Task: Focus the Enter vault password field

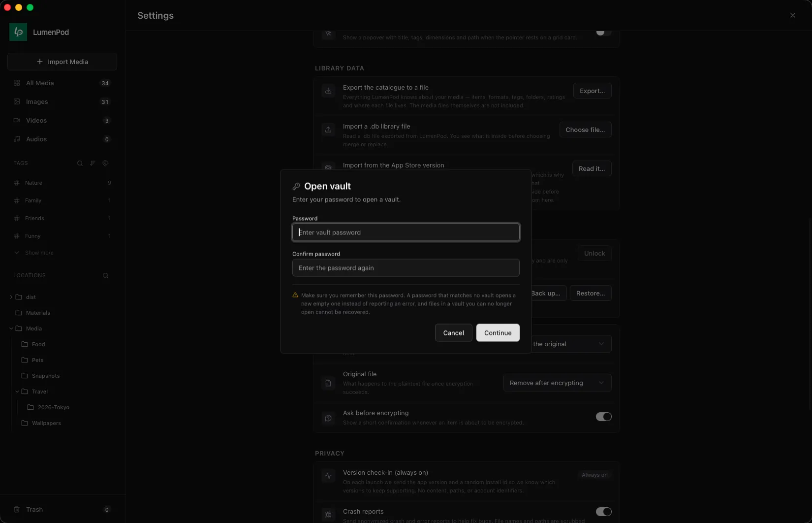Action: click(406, 232)
